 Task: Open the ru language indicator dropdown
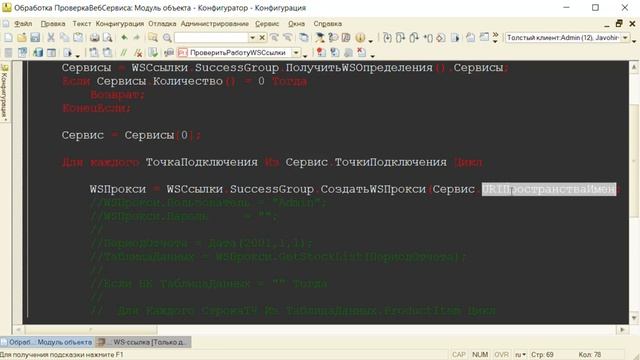pyautogui.click(x=520, y=355)
